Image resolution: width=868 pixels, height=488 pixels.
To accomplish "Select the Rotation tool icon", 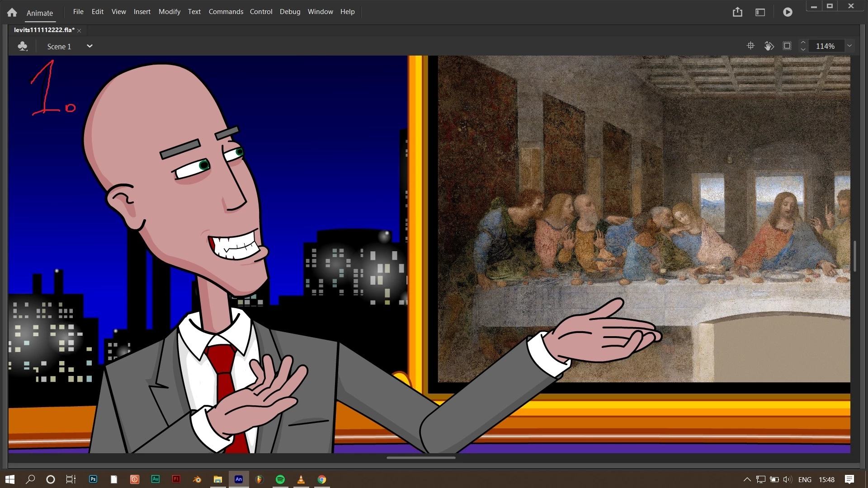I will point(769,46).
